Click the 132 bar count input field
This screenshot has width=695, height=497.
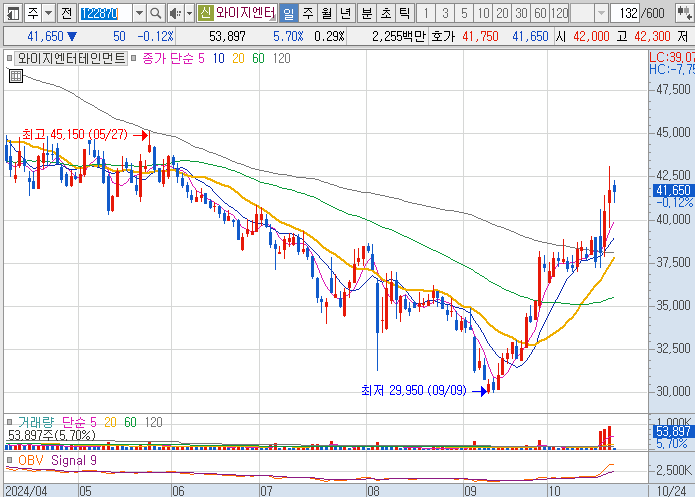click(x=625, y=13)
